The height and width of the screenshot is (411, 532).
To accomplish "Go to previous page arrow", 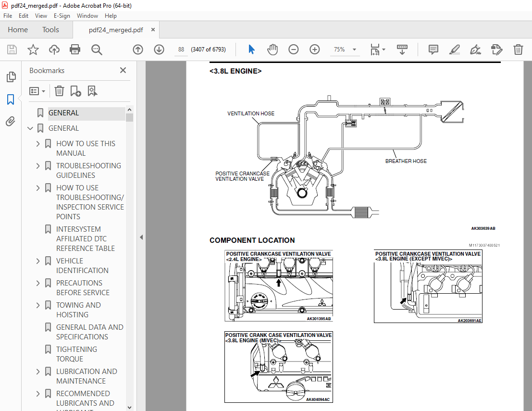I will (x=138, y=50).
